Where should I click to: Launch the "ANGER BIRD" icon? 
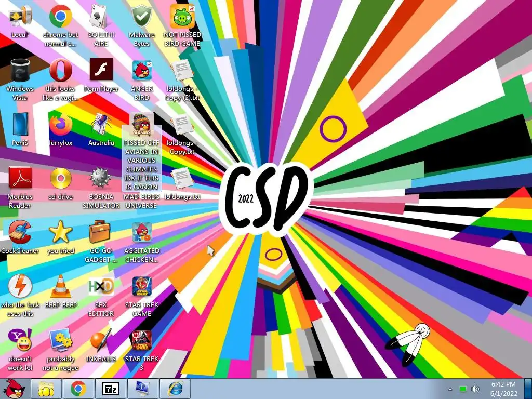(141, 71)
